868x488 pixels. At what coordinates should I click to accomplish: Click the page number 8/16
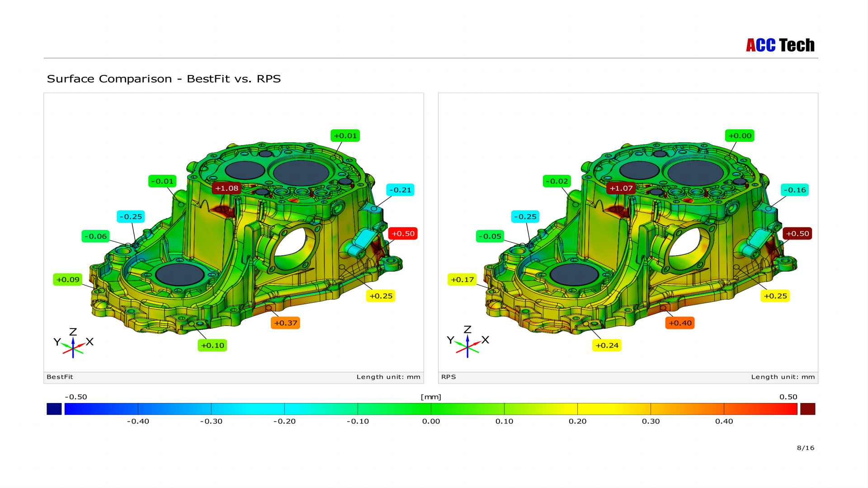click(805, 448)
